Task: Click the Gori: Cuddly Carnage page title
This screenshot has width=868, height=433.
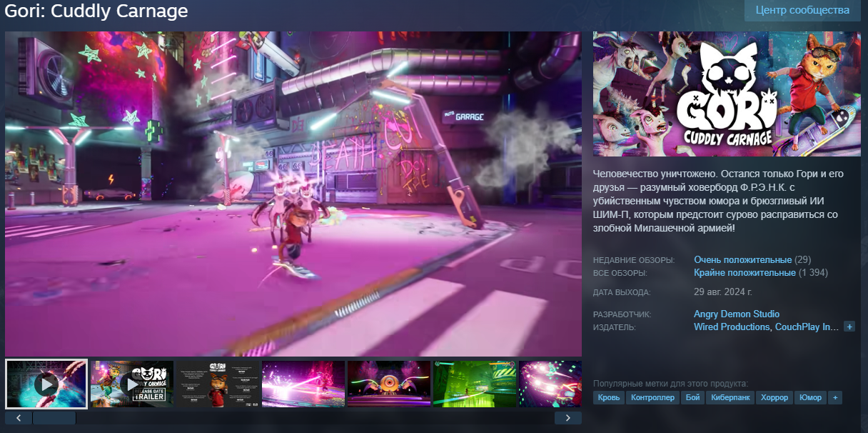Action: (x=96, y=11)
